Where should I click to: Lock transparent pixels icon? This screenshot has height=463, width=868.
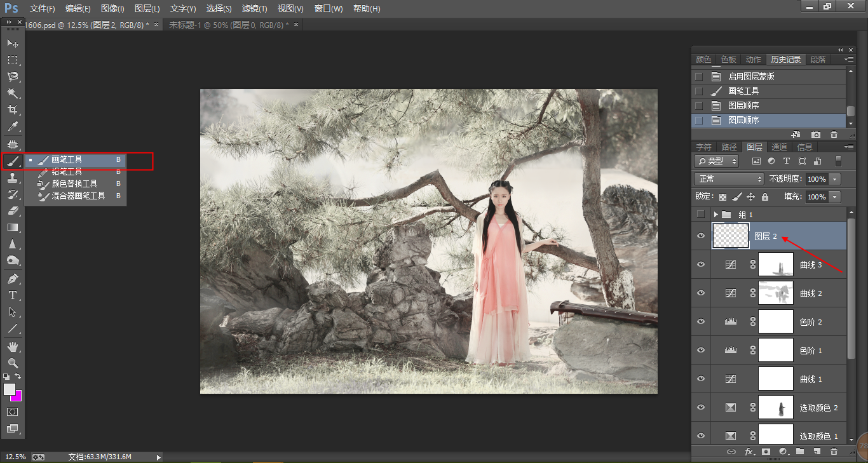point(722,197)
